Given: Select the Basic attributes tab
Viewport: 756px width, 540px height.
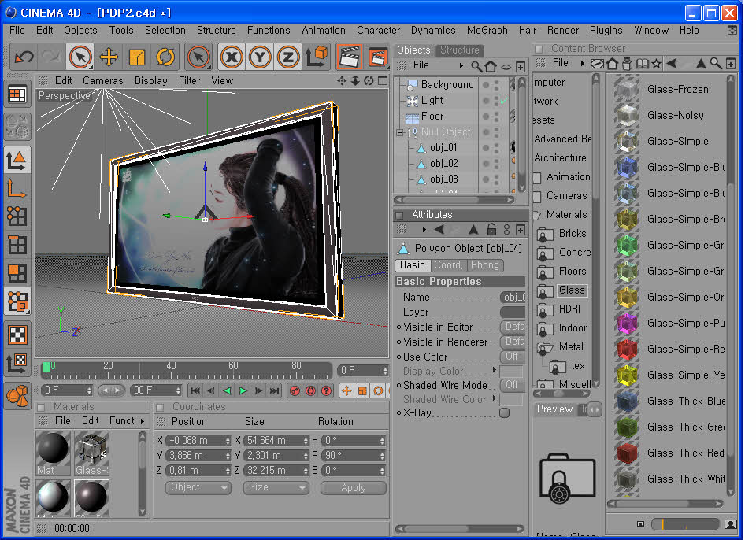Looking at the screenshot, I should (x=412, y=265).
